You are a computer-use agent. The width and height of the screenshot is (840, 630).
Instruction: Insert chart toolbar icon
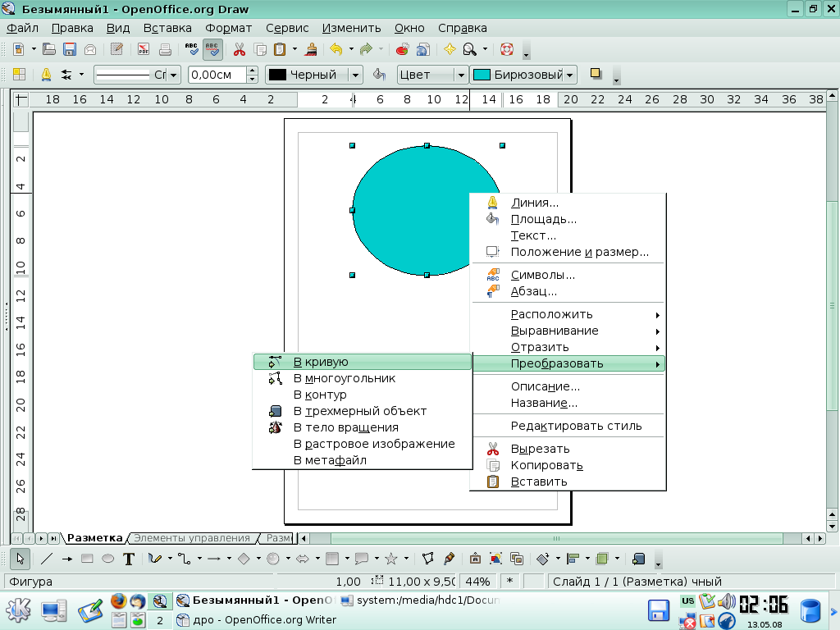click(x=402, y=49)
